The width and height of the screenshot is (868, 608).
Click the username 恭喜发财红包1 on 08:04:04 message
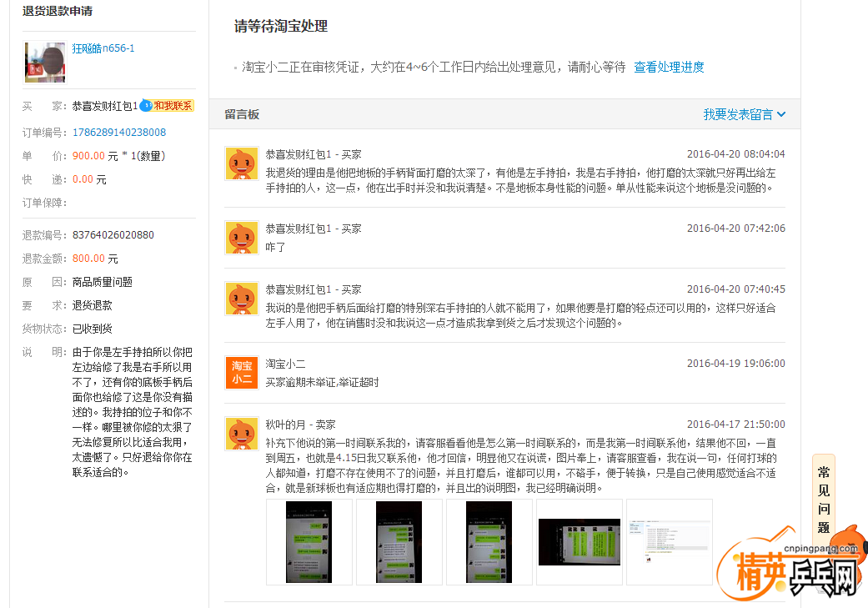[x=299, y=154]
